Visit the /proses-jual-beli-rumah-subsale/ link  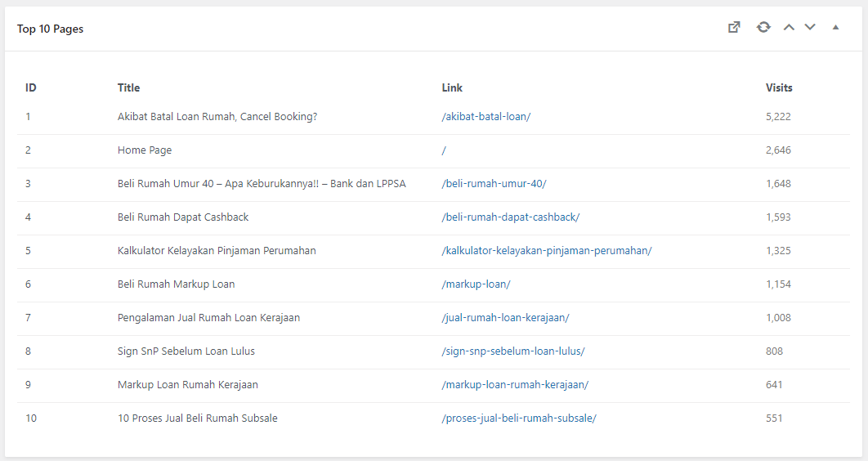[519, 418]
